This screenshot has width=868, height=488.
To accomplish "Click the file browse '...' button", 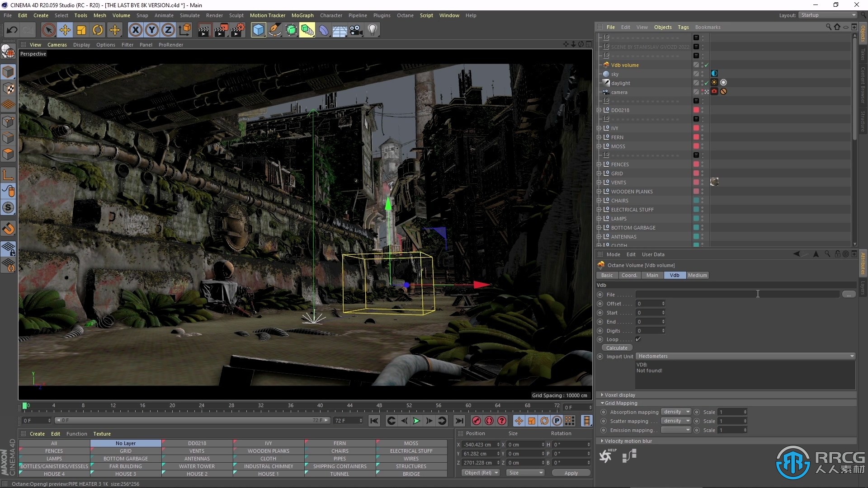I will tap(849, 295).
